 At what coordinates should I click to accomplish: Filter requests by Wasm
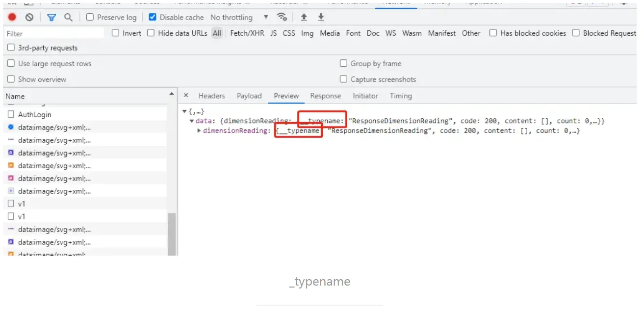[412, 33]
